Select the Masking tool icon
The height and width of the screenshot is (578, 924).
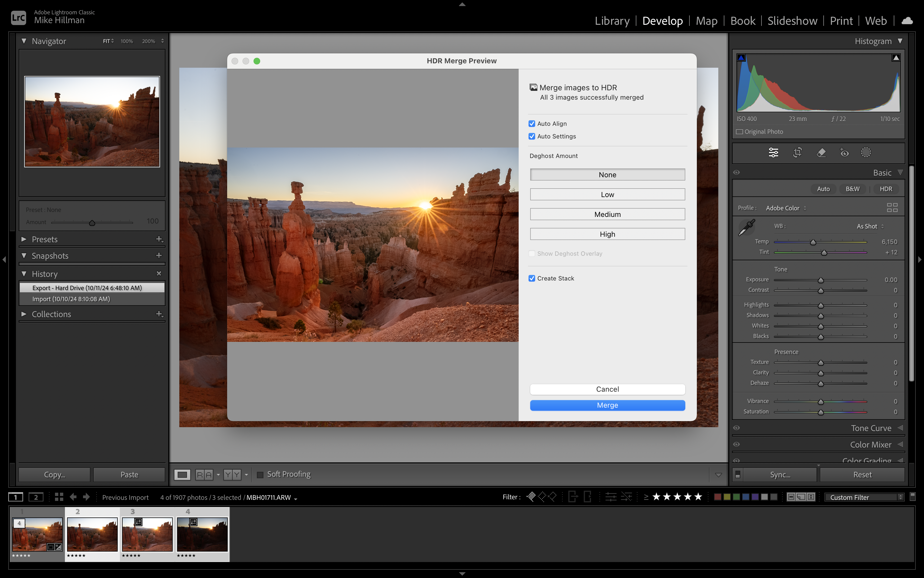pyautogui.click(x=866, y=152)
